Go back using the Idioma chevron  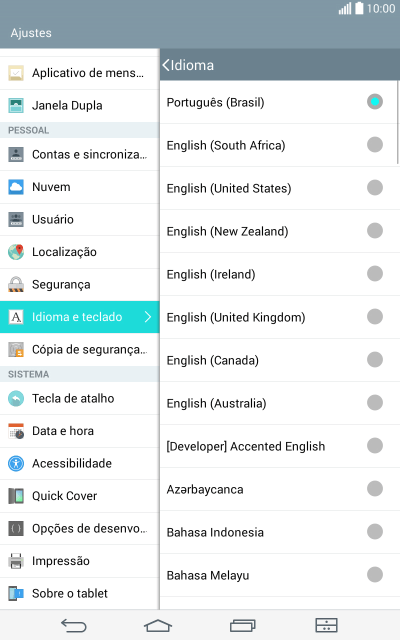click(x=166, y=65)
